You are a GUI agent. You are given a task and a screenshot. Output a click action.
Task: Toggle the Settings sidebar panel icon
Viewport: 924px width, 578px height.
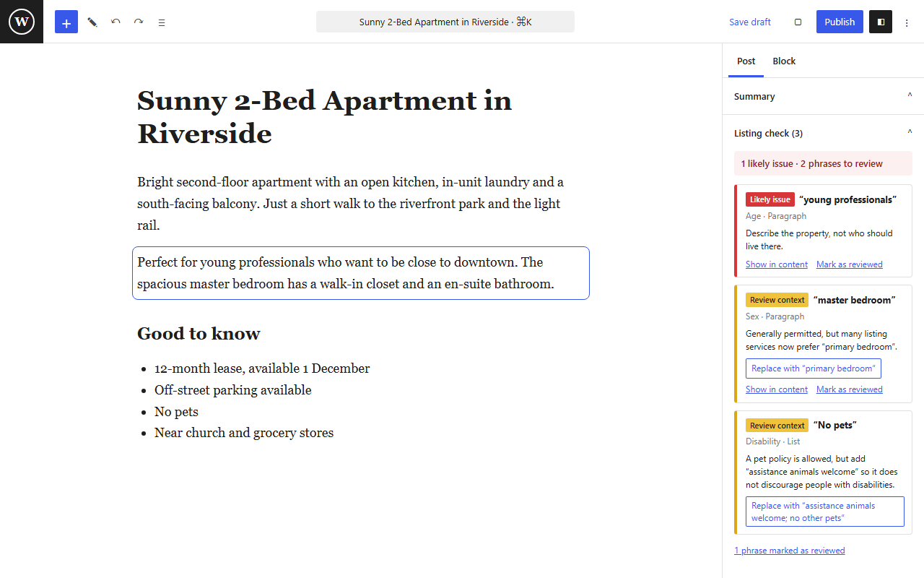pos(881,22)
